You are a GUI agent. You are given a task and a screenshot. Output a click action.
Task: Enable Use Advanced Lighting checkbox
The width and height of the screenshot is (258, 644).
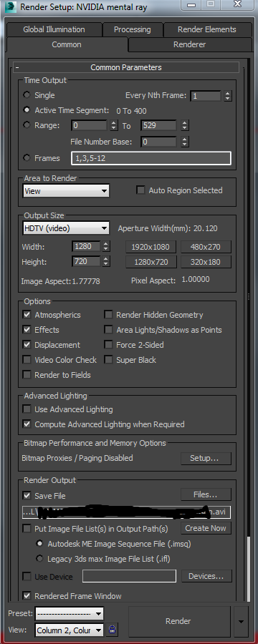pyautogui.click(x=27, y=409)
